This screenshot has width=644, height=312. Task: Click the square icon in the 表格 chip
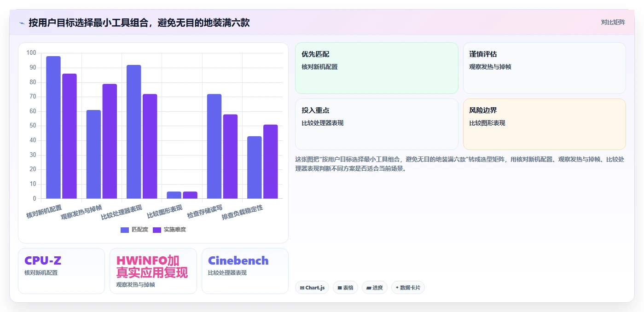tap(340, 288)
